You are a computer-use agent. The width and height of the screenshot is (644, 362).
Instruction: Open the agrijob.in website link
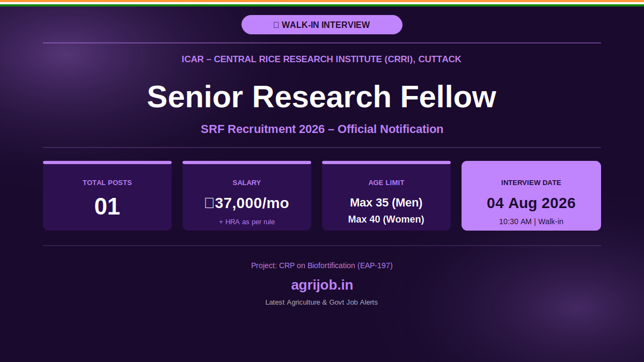coord(322,285)
